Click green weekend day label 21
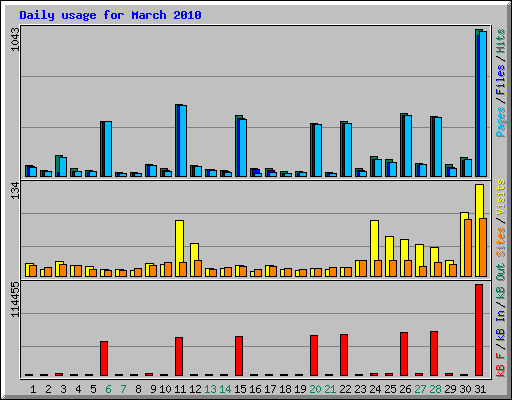The height and width of the screenshot is (400, 512). 330,389
